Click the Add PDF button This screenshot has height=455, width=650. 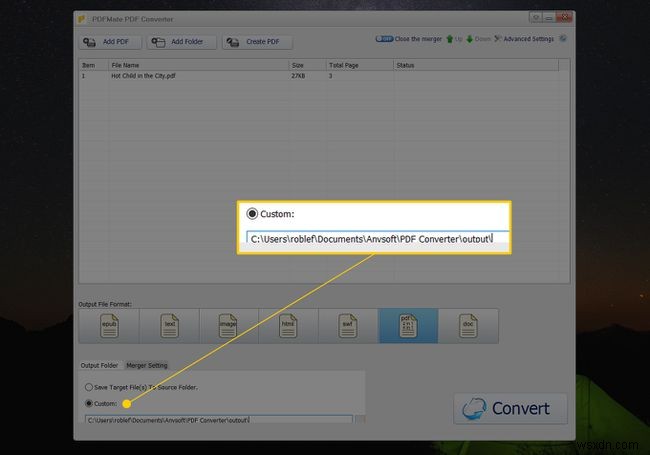pyautogui.click(x=110, y=42)
